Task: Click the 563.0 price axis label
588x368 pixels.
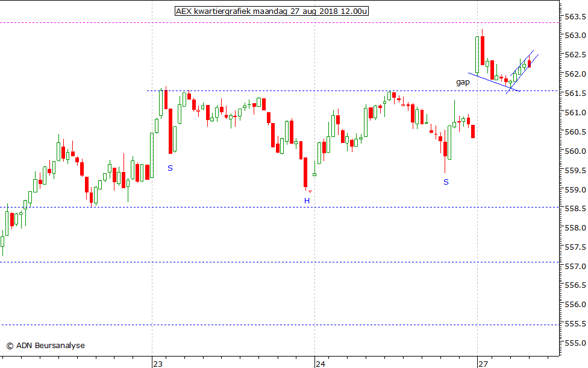Action: point(575,36)
